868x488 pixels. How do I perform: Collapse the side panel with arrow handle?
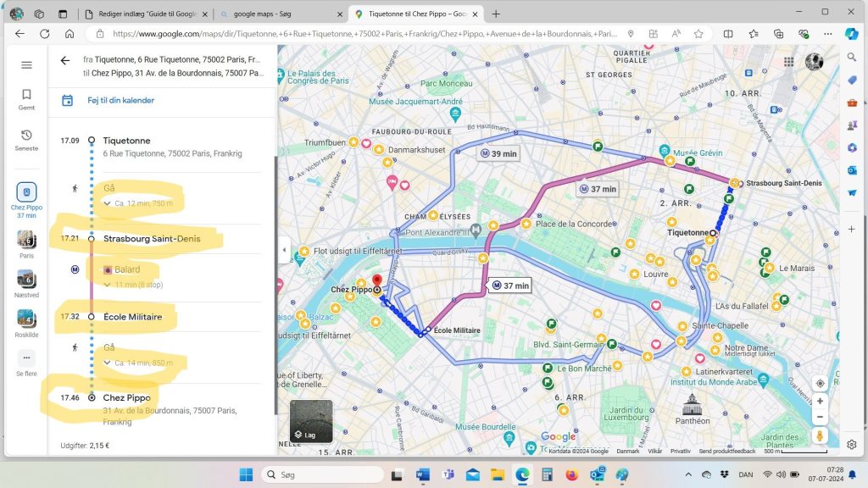tap(283, 250)
